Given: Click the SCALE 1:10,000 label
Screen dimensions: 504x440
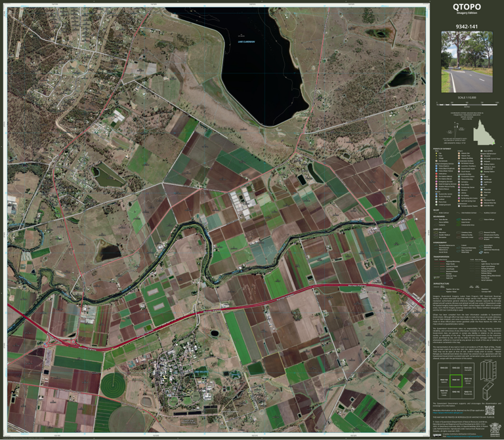Looking at the screenshot, I should coord(467,98).
